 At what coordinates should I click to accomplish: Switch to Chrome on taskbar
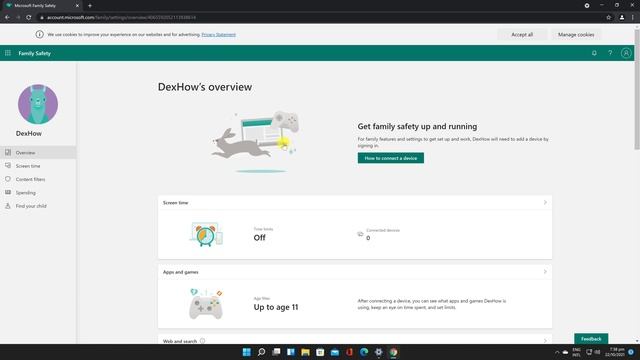click(x=393, y=352)
